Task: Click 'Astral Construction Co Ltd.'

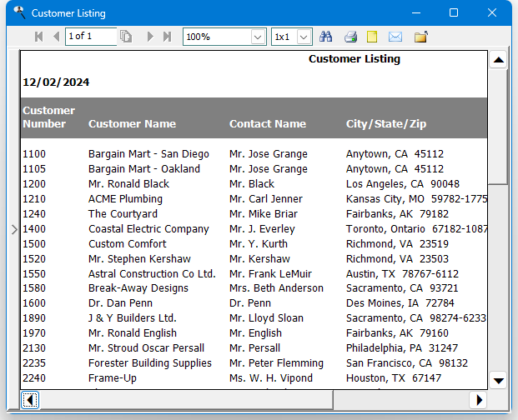Action: click(152, 274)
